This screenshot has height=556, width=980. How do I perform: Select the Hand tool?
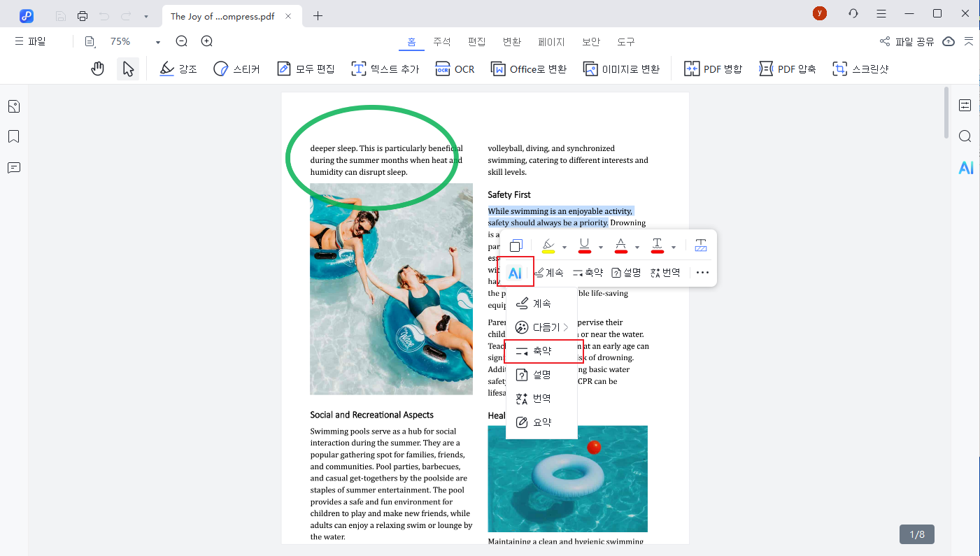(98, 69)
